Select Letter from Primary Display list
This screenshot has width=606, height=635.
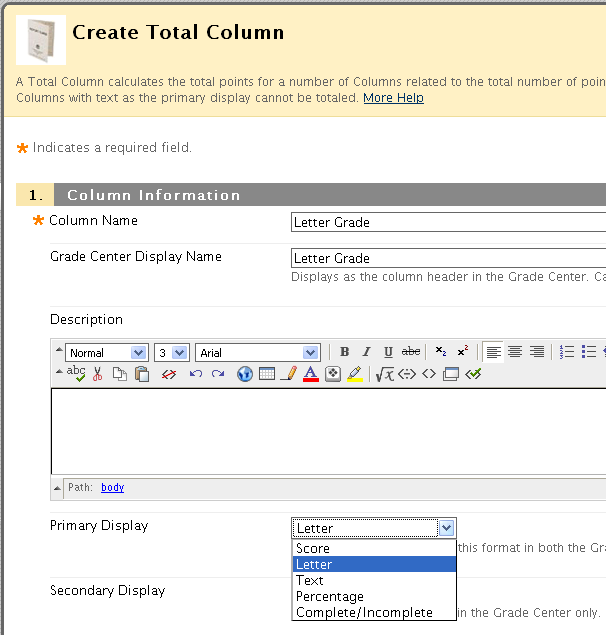coord(374,564)
